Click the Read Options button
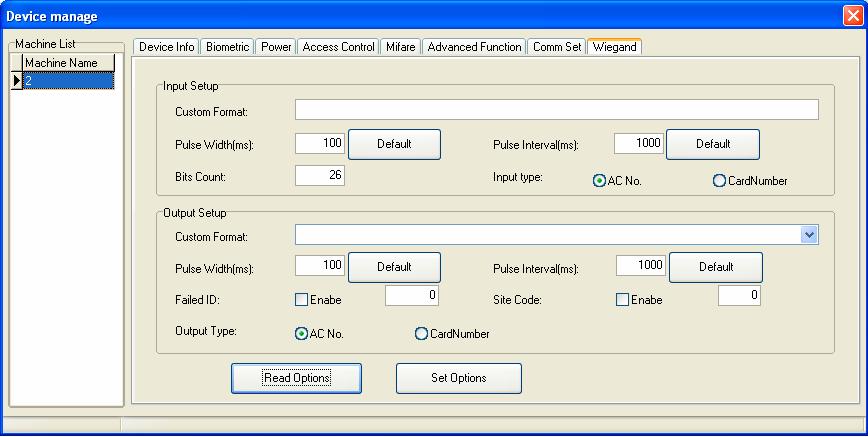 point(296,378)
